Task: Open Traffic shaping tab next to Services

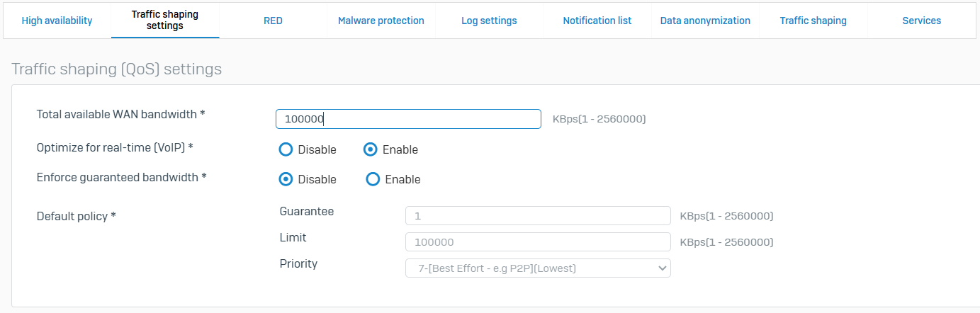Action: [813, 21]
